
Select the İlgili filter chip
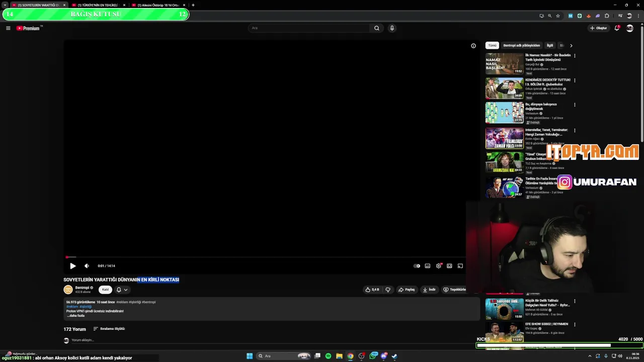[x=550, y=45]
